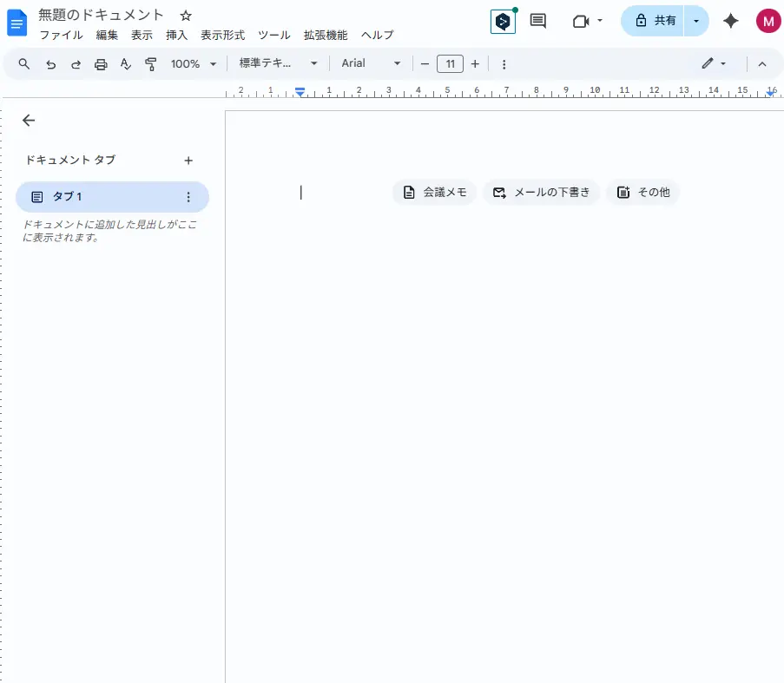Image resolution: width=784 pixels, height=683 pixels.
Task: Click the 共有 share button
Action: [655, 21]
